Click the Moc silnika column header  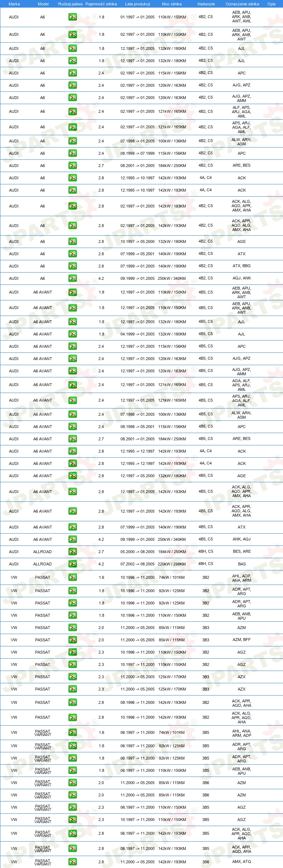pyautogui.click(x=172, y=4)
